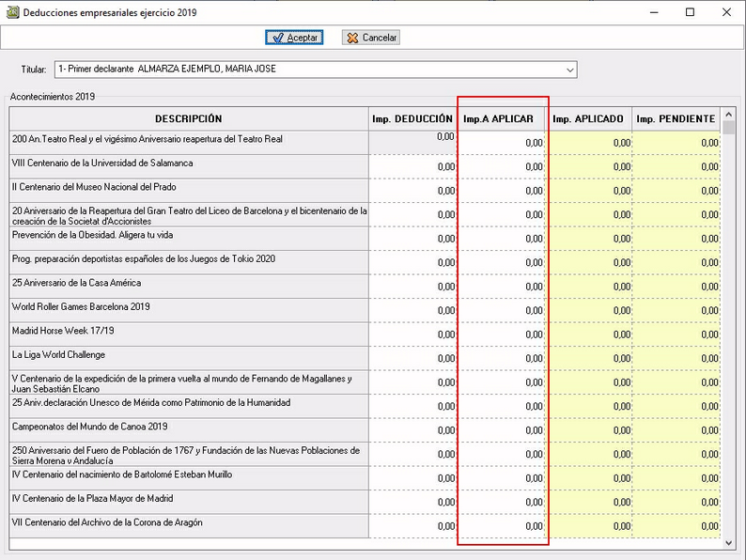Select the IV Centenario Plaza Mayor de Madrid row
The image size is (746, 560).
pyautogui.click(x=189, y=502)
